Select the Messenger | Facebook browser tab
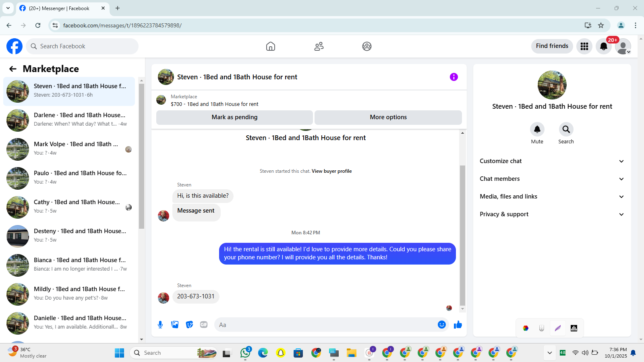Image resolution: width=644 pixels, height=362 pixels. 62,8
